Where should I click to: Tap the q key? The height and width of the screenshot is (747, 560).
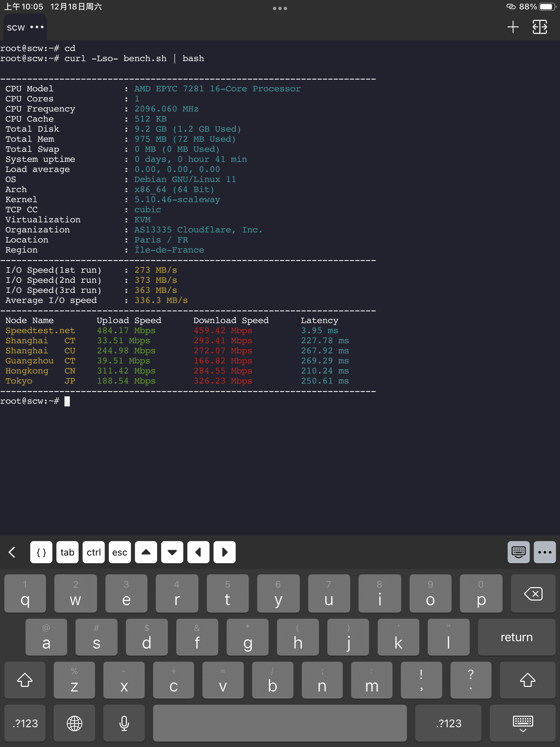[25, 594]
